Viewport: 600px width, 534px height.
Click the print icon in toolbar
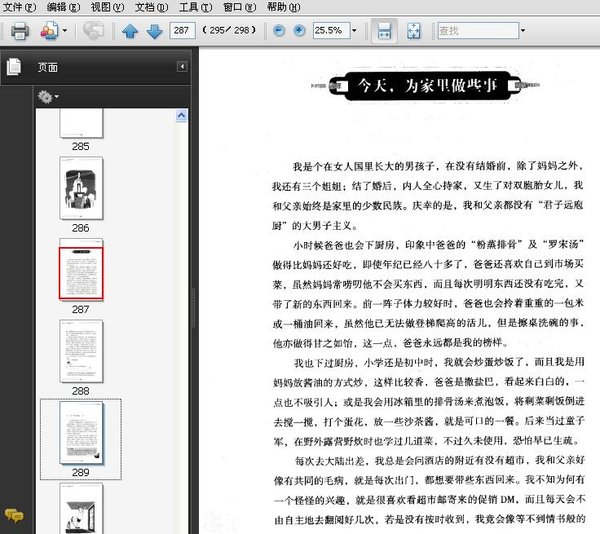20,31
